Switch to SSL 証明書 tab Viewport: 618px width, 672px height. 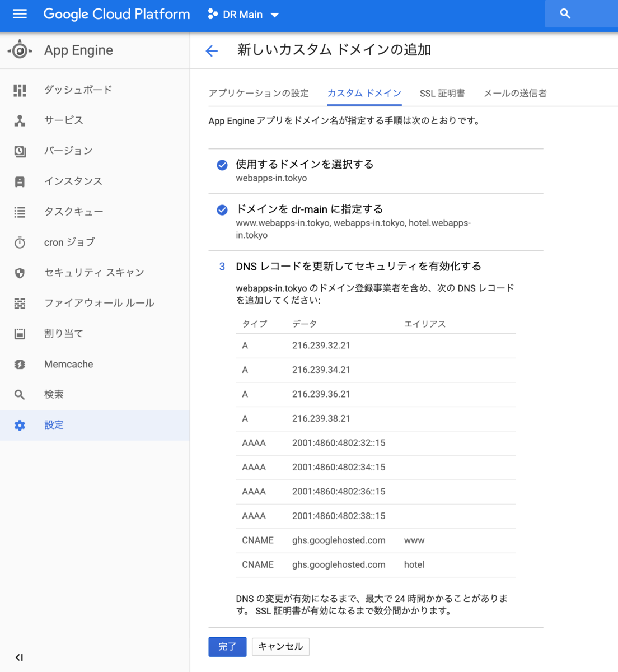tap(442, 93)
